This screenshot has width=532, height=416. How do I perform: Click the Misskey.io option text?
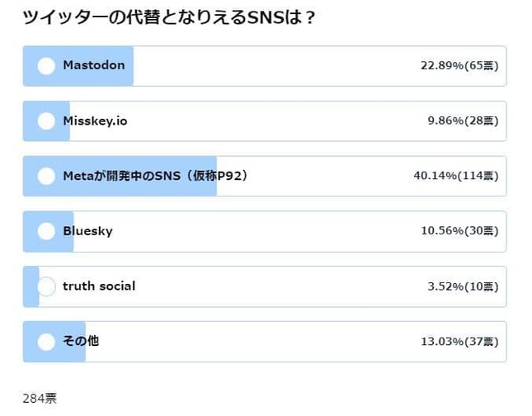tap(95, 121)
